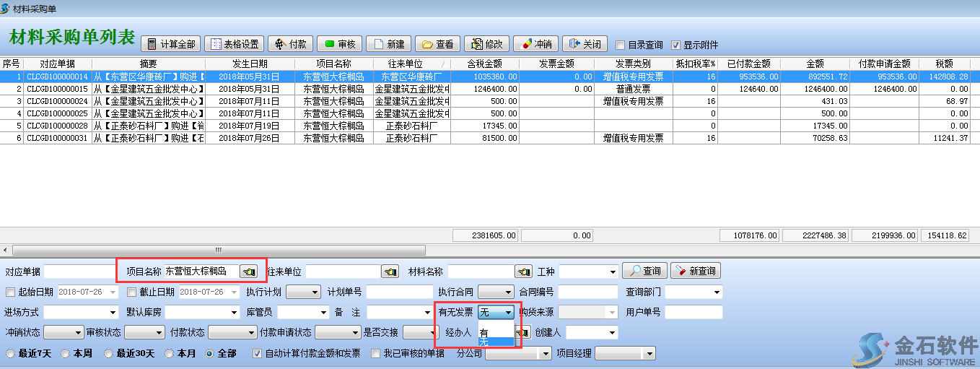Image resolution: width=980 pixels, height=369 pixels.
Task: Click the lookup icon beside 项目名称 field
Action: pos(248,272)
